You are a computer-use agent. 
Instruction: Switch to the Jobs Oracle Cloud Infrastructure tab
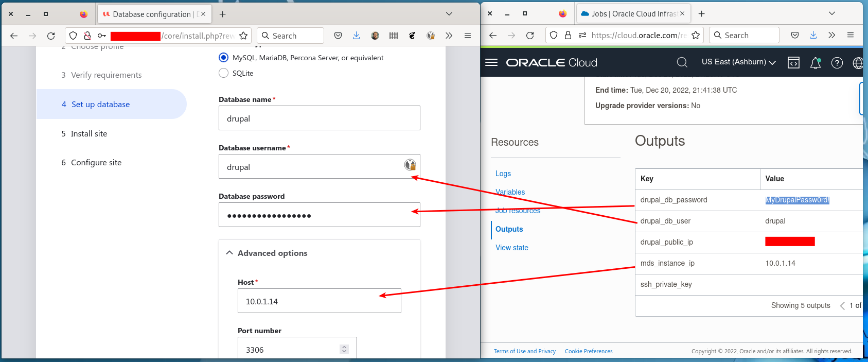(633, 13)
